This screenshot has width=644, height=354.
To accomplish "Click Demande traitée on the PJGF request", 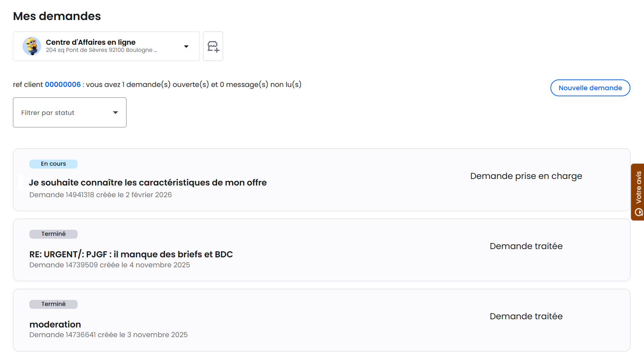I will (526, 246).
